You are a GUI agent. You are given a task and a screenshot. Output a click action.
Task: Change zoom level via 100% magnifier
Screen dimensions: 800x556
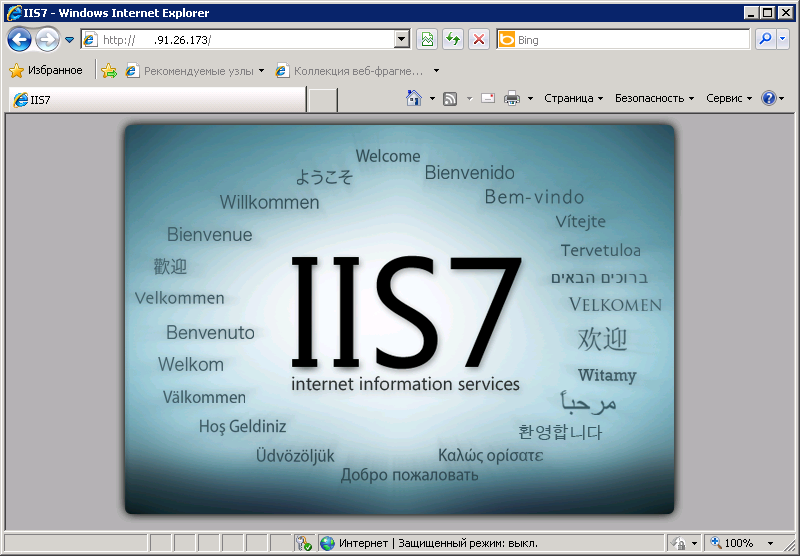[x=732, y=543]
